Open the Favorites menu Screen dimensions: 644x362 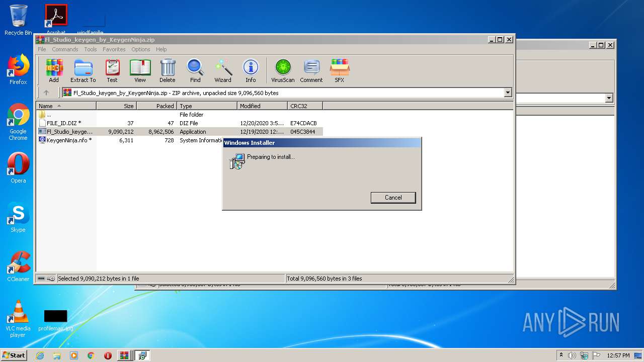pos(114,49)
